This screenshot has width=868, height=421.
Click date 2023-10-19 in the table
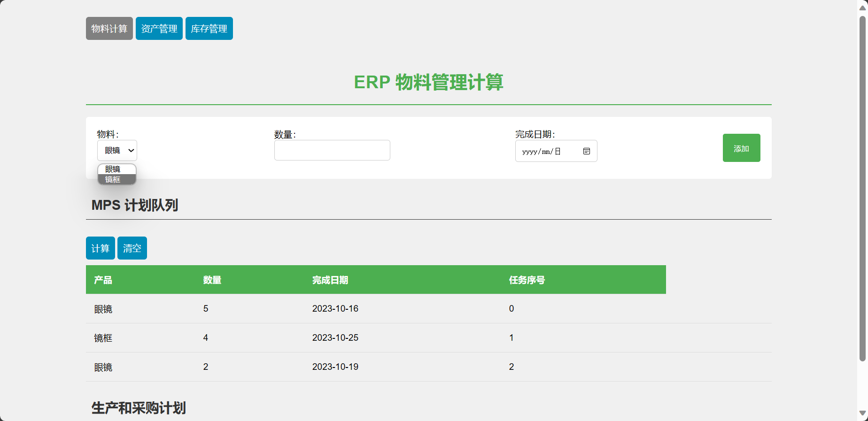tap(335, 367)
